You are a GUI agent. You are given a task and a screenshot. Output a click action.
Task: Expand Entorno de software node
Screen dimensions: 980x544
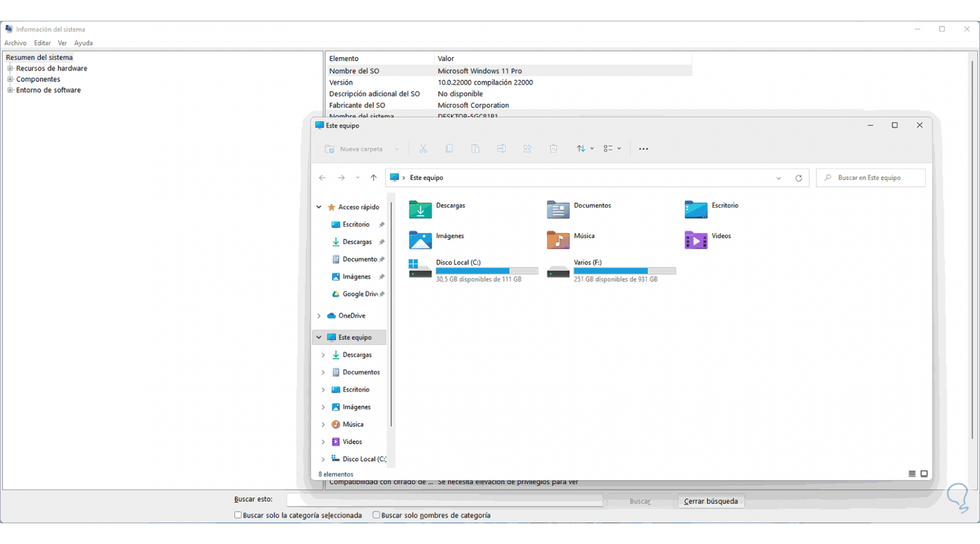tap(10, 90)
